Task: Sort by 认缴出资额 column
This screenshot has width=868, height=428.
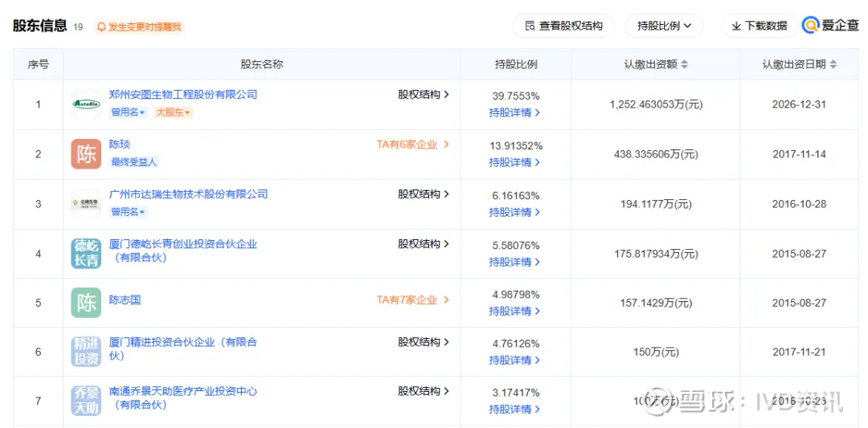Action: pos(684,64)
